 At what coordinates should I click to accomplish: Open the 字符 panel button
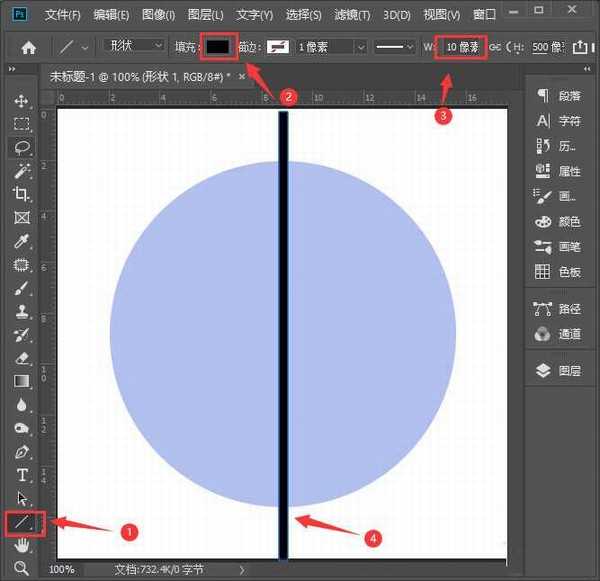pyautogui.click(x=558, y=120)
